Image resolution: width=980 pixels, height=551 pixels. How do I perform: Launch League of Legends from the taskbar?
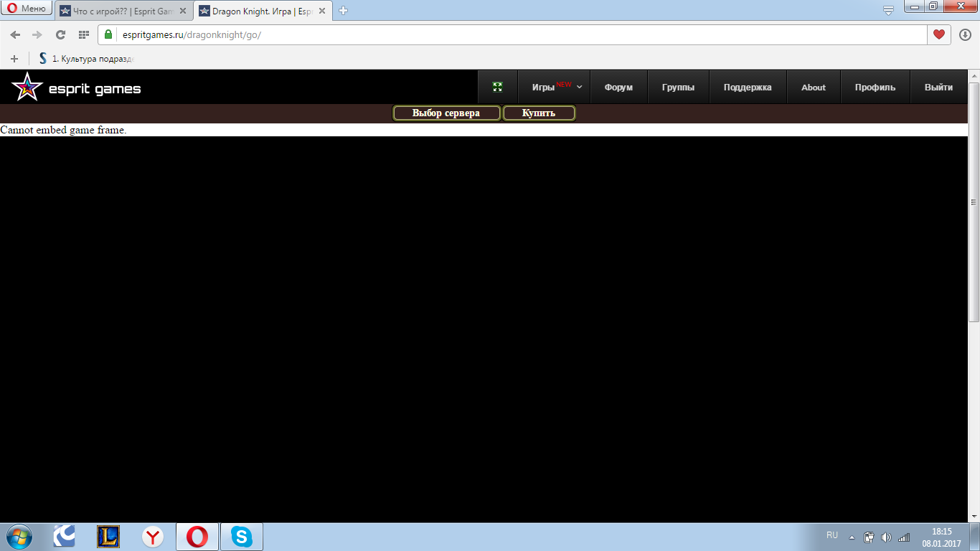point(108,537)
